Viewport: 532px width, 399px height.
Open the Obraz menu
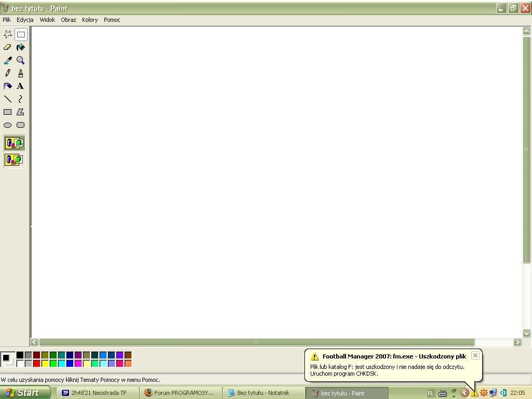pos(68,20)
